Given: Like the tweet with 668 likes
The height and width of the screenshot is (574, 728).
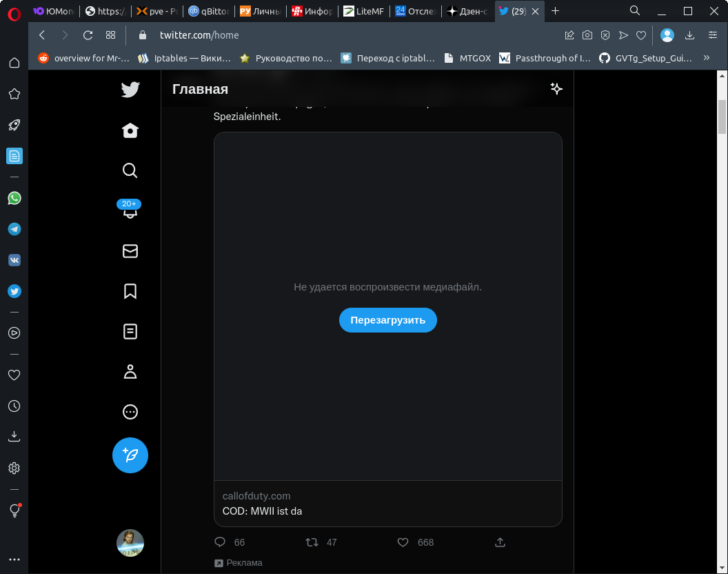Looking at the screenshot, I should [x=403, y=542].
